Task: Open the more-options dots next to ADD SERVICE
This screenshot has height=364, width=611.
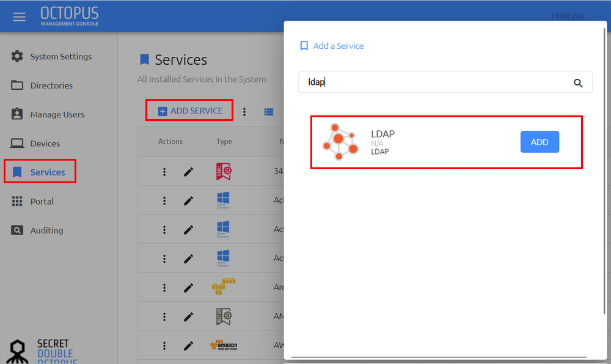Action: 244,112
